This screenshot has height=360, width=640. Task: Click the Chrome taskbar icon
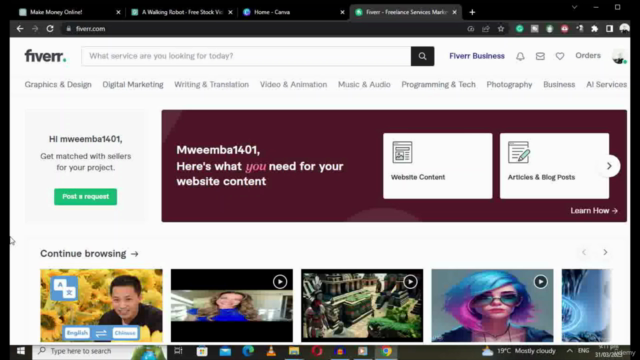pyautogui.click(x=386, y=351)
